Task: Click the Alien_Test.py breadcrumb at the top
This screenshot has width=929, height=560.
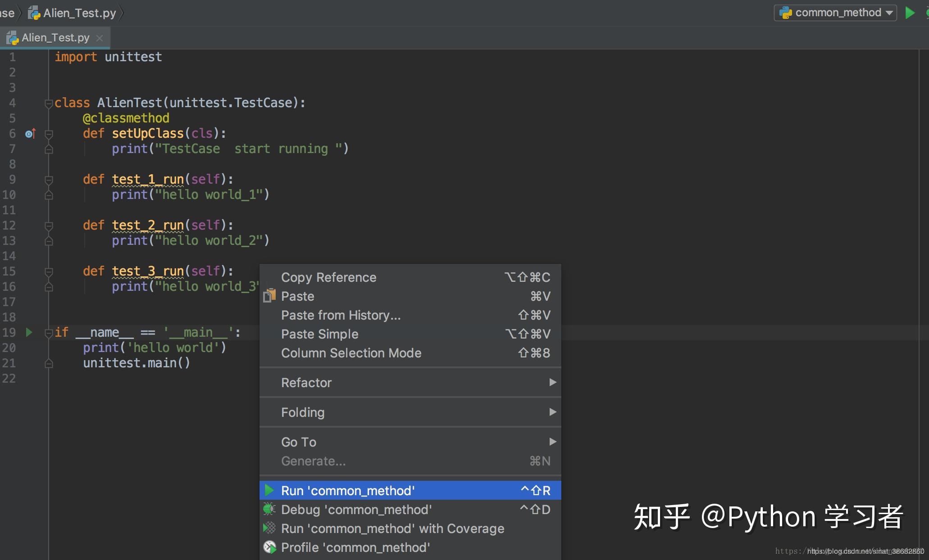Action: point(79,12)
